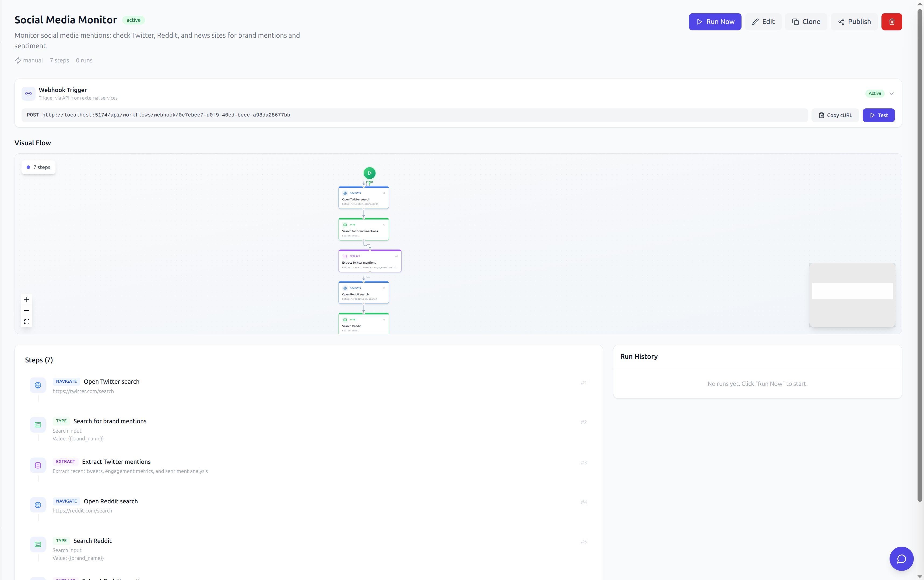924x580 pixels.
Task: Click the Run Now button
Action: [x=715, y=22]
